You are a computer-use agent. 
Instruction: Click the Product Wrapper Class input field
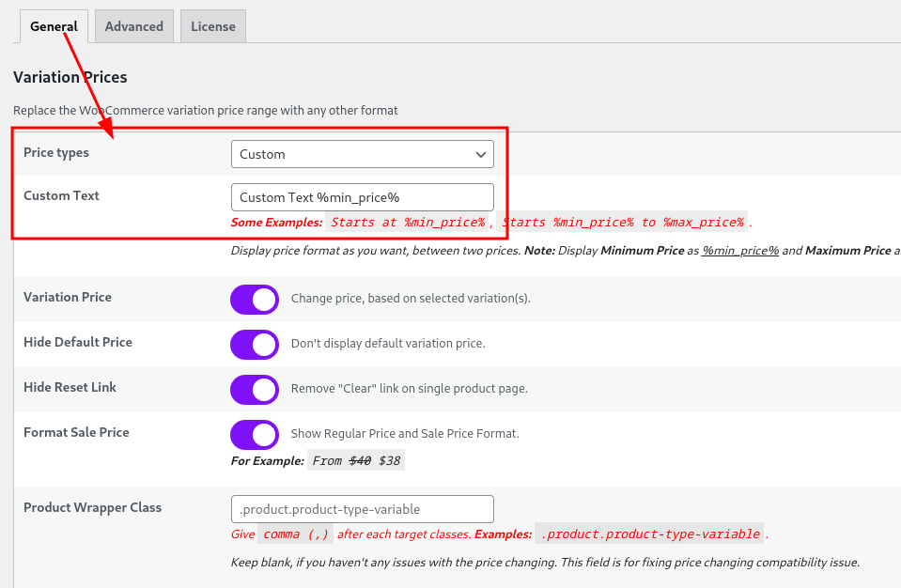tap(363, 509)
